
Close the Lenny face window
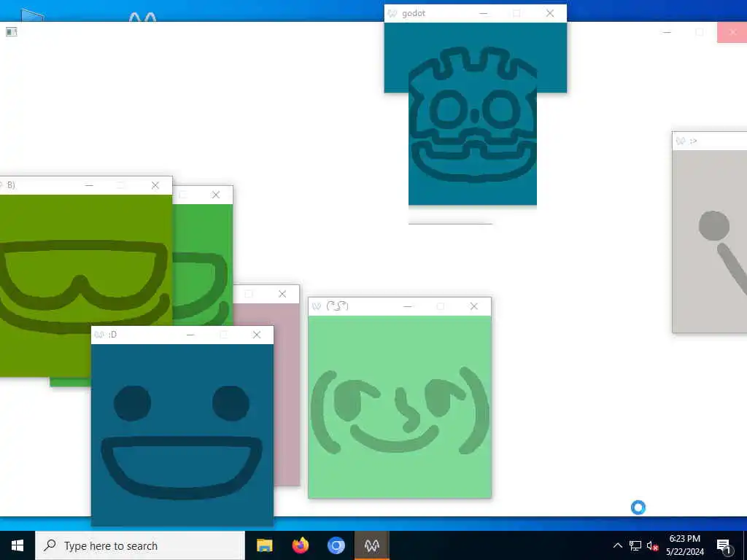tap(473, 306)
